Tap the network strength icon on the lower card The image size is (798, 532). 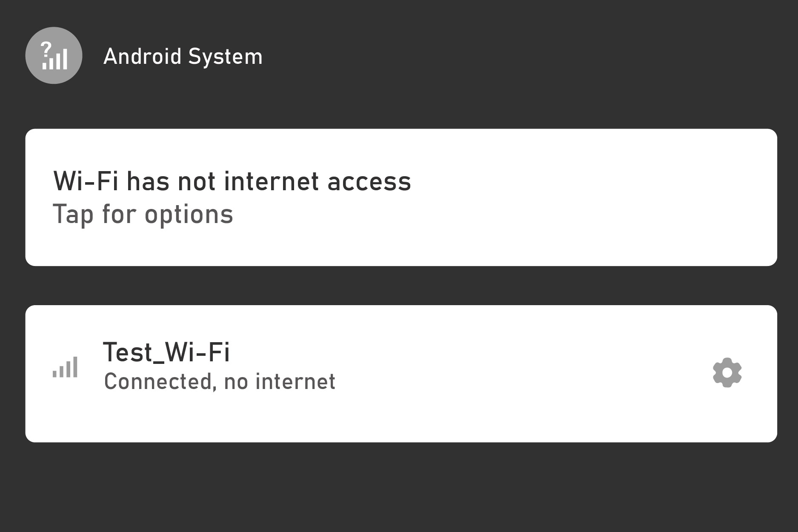click(x=65, y=367)
